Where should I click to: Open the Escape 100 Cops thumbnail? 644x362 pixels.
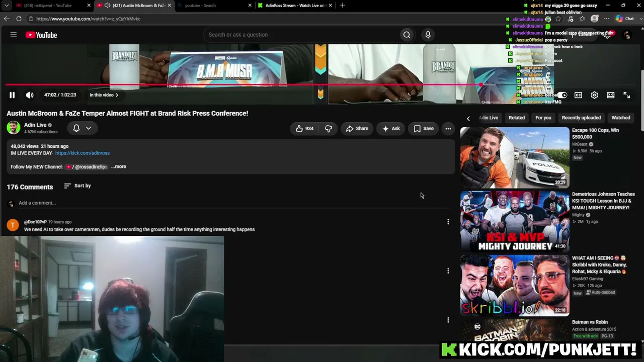[x=515, y=157]
